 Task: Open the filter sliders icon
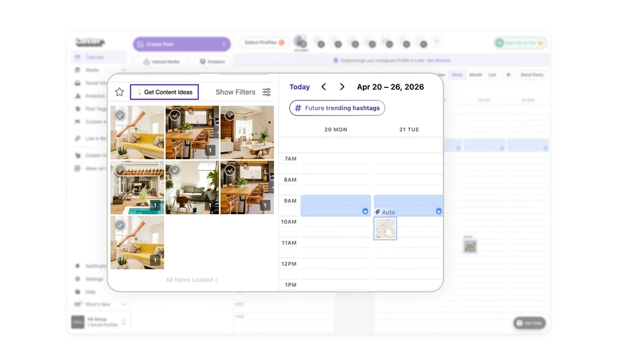(x=267, y=92)
